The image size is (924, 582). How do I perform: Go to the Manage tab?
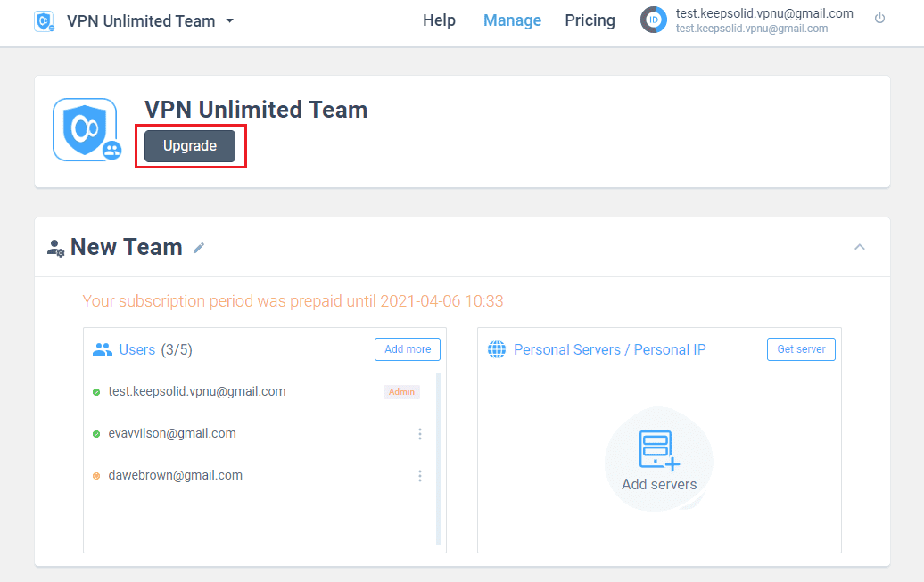point(512,20)
